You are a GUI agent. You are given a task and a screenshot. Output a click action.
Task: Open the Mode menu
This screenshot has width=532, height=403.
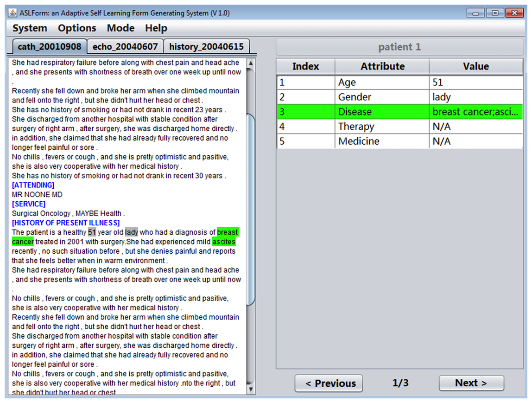120,28
